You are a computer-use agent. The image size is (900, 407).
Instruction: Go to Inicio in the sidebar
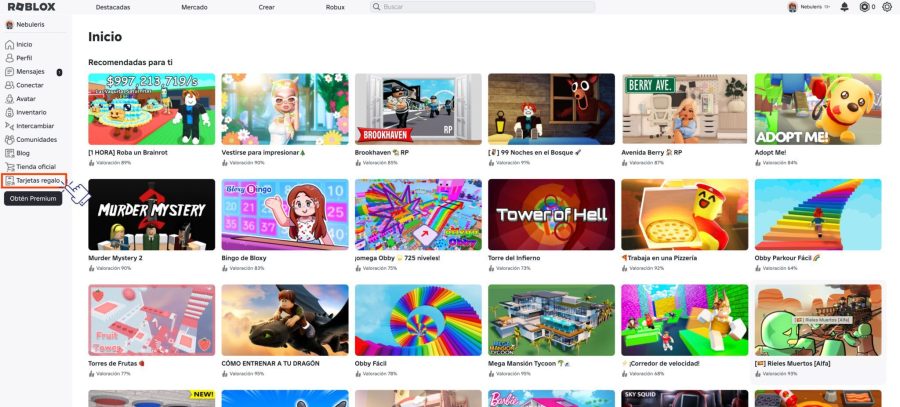[24, 44]
